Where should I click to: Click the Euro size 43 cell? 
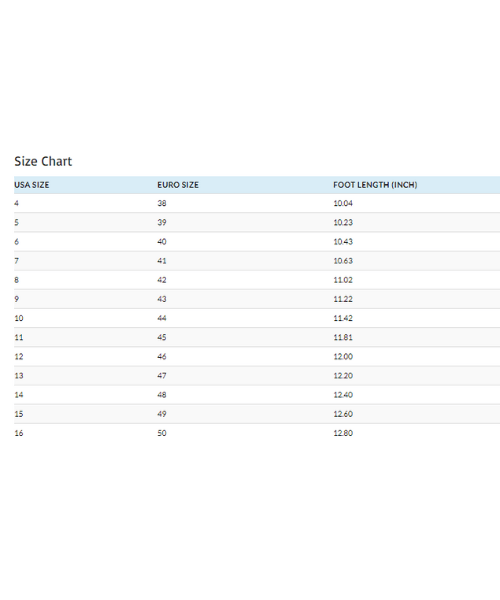pos(162,299)
